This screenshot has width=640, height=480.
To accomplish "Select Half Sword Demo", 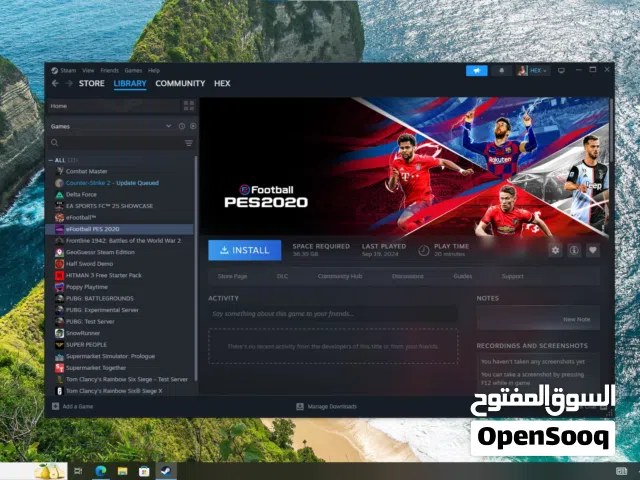I will pyautogui.click(x=120, y=264).
